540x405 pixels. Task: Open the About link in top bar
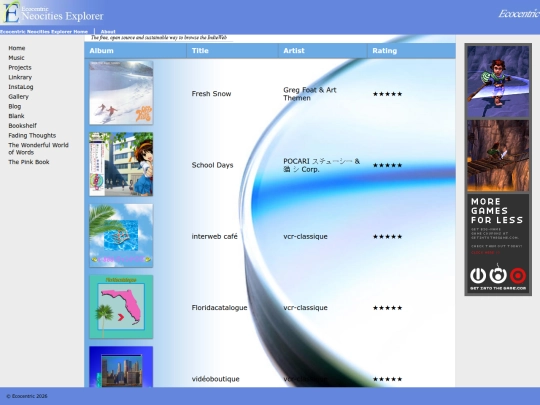pyautogui.click(x=108, y=31)
